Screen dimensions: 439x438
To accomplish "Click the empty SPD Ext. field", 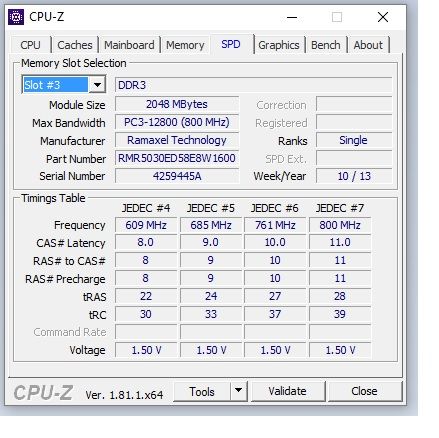I will [354, 158].
